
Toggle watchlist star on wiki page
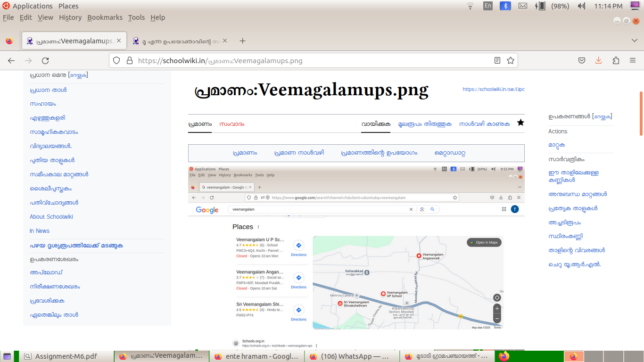[520, 123]
